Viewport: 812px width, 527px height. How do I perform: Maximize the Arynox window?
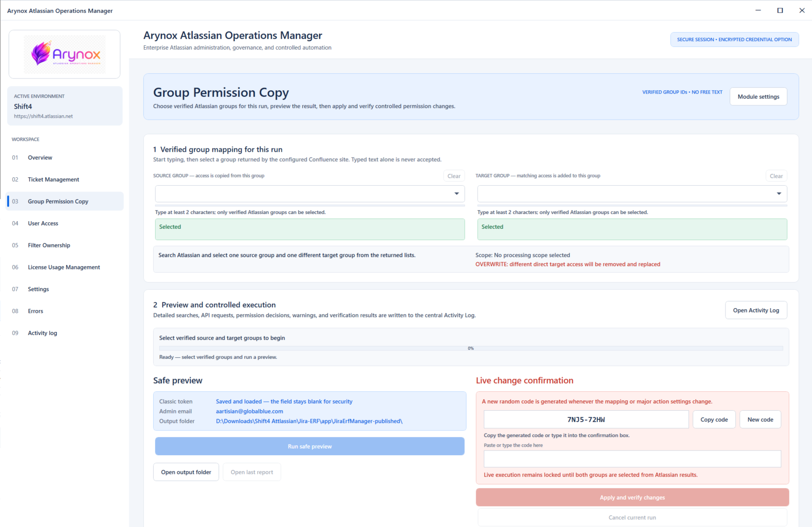click(x=780, y=10)
